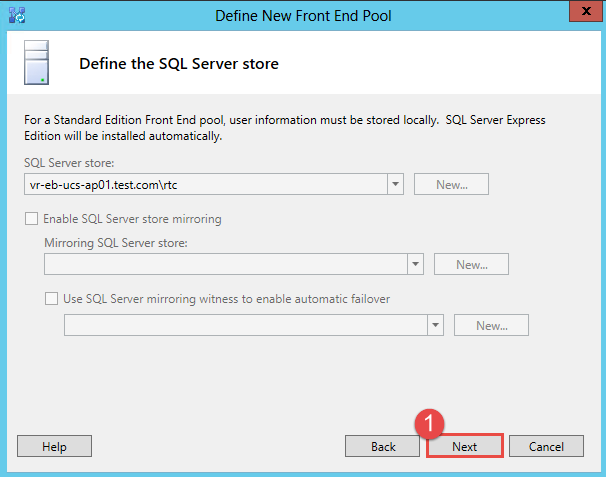Viewport: 606px width, 477px height.
Task: Click the Topology Builder icon in the title bar
Action: (x=16, y=15)
